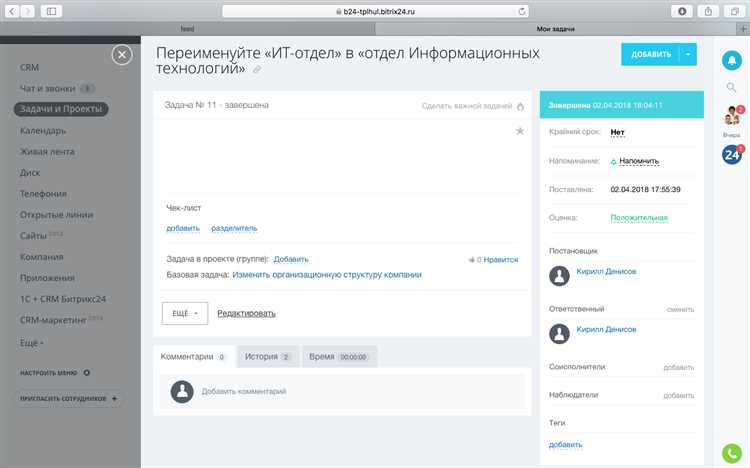This screenshot has height=468, width=750.
Task: Open the chat avatar with red badge
Action: 732,116
